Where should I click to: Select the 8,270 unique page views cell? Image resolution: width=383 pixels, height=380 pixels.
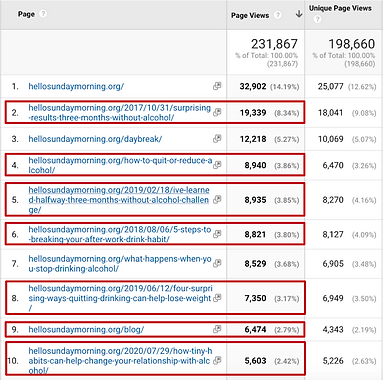[x=333, y=200]
